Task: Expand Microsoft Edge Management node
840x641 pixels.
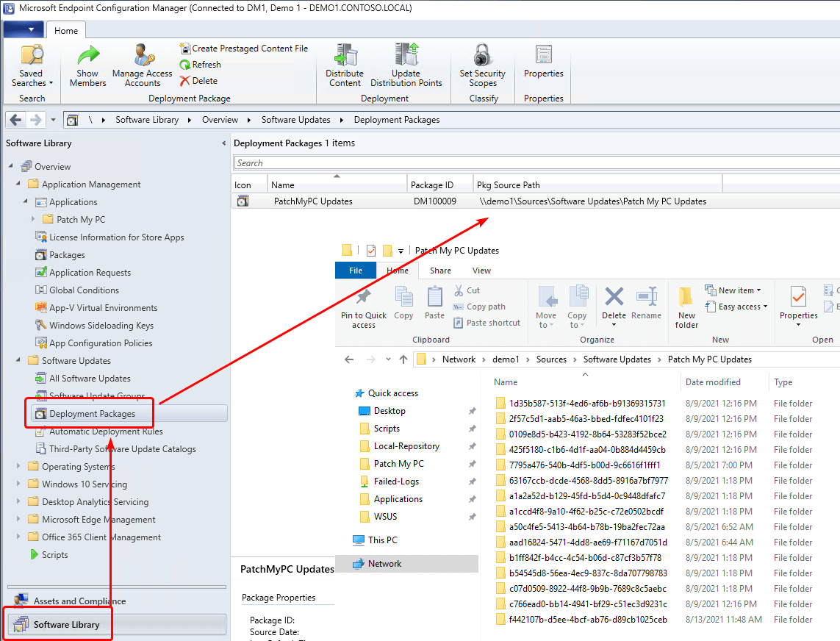Action: [x=18, y=519]
